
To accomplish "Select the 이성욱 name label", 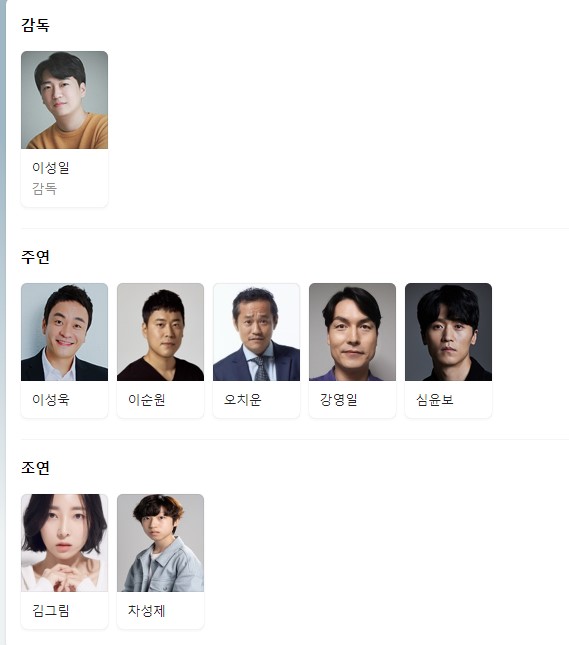I will tap(51, 399).
